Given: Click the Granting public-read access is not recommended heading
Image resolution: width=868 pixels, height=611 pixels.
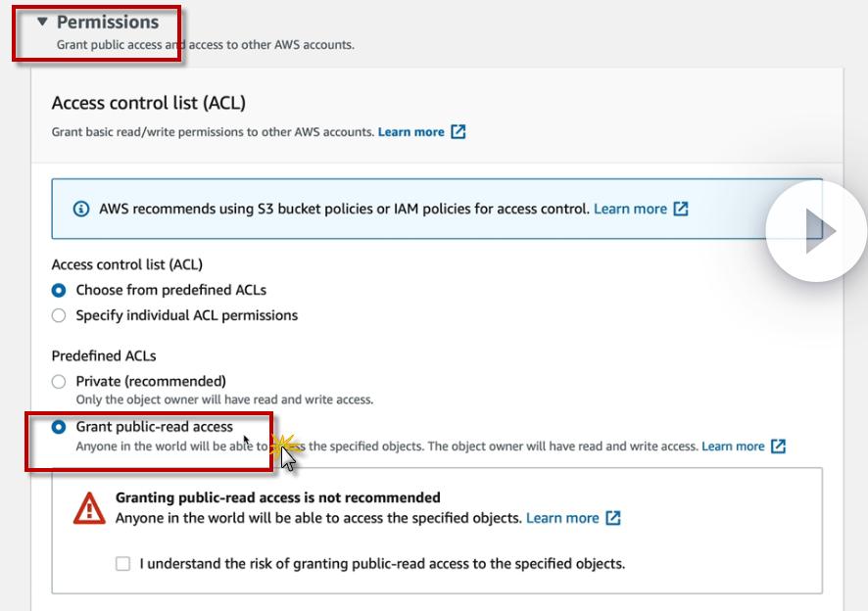Looking at the screenshot, I should click(277, 497).
